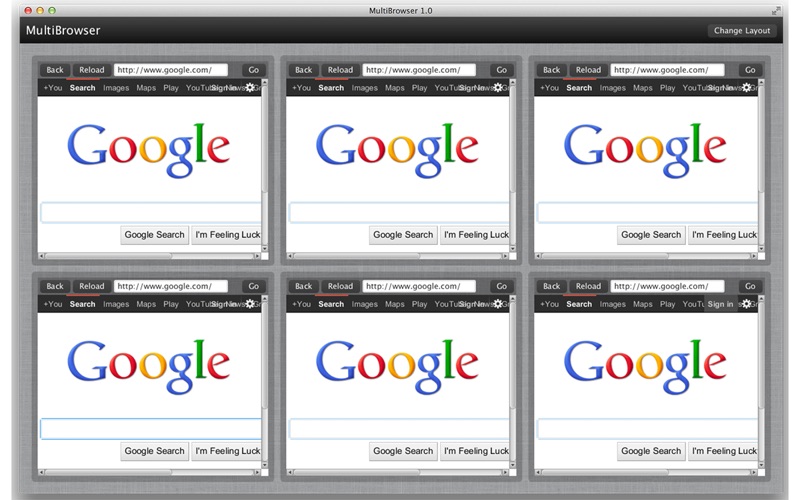
Task: Click the right scroll arrow in the top-middle pane
Action: point(505,256)
